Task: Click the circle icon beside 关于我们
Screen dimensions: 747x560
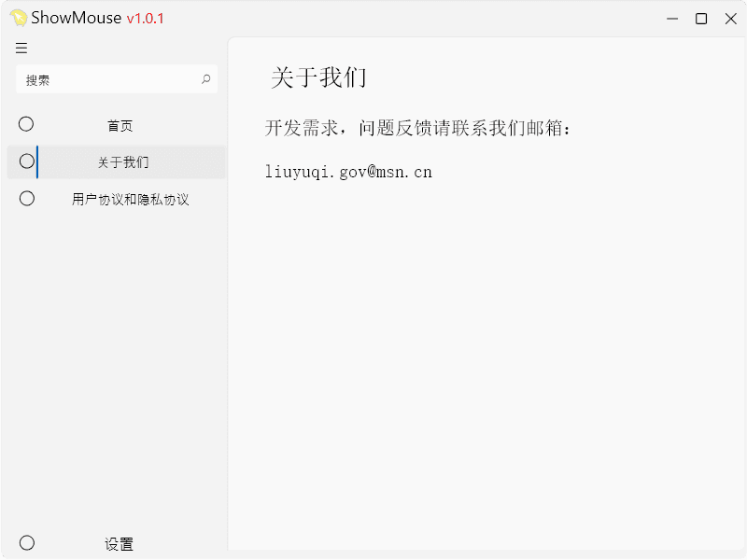Action: point(27,161)
